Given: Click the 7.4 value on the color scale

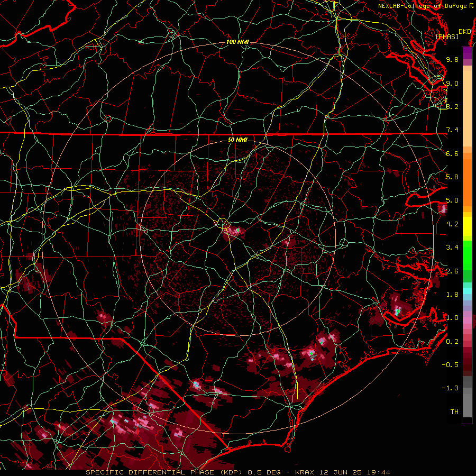Looking at the screenshot, I should click(452, 130).
